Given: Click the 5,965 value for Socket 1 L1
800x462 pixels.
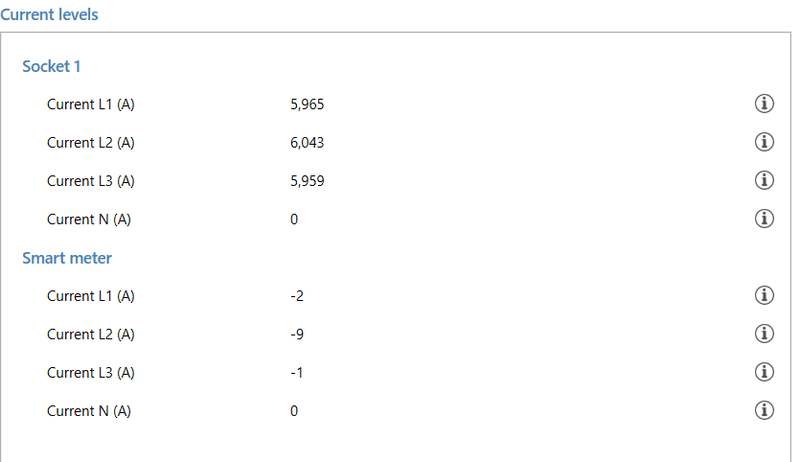Looking at the screenshot, I should click(307, 104).
